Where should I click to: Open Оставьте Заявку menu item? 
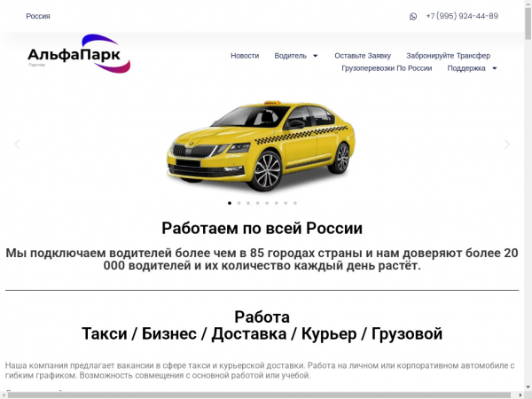point(363,56)
